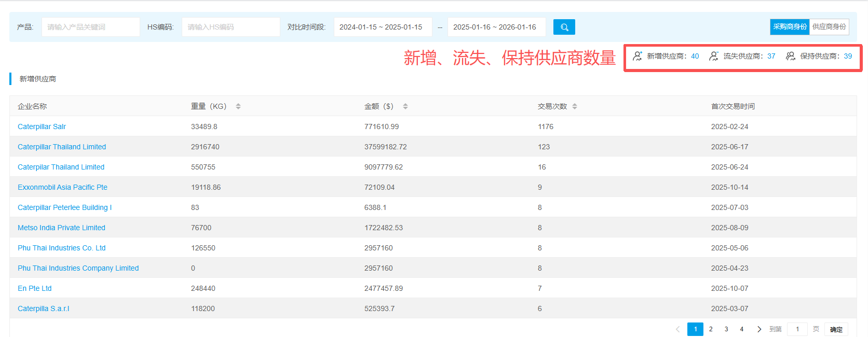Screen dimensions: 868x337
Task: Focus the product keyword input field
Action: (x=90, y=27)
